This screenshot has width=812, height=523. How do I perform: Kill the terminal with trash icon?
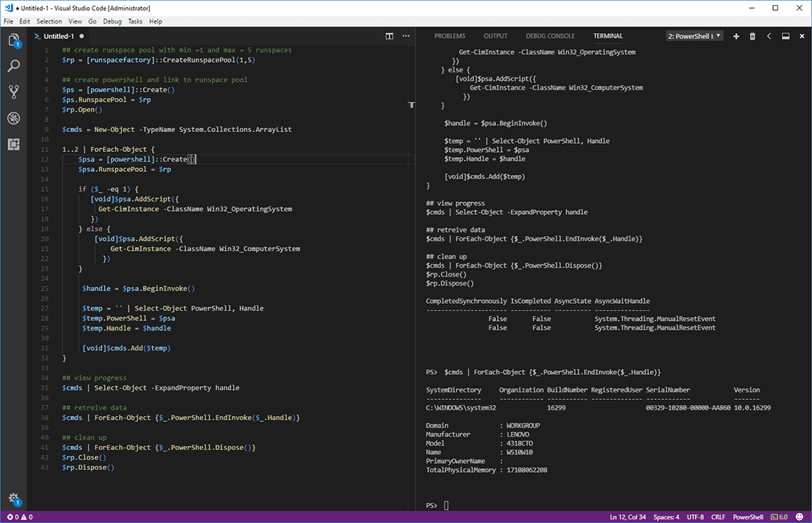[753, 36]
